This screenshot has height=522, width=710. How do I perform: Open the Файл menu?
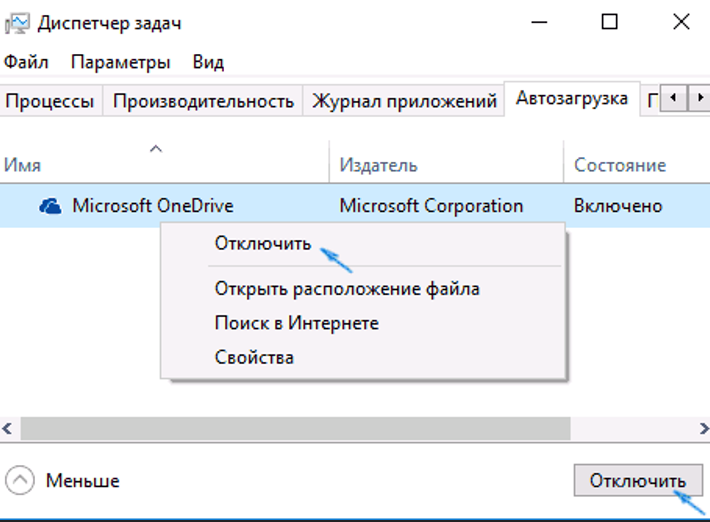(x=26, y=62)
